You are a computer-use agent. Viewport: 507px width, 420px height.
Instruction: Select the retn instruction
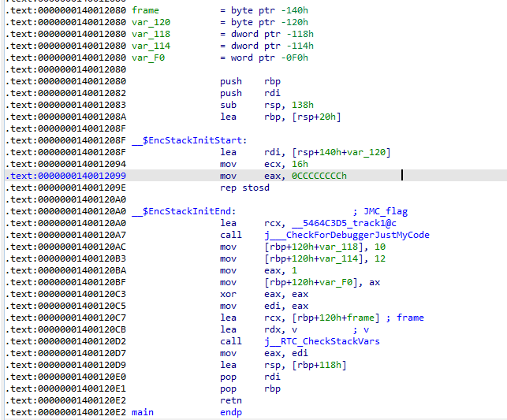click(x=231, y=400)
